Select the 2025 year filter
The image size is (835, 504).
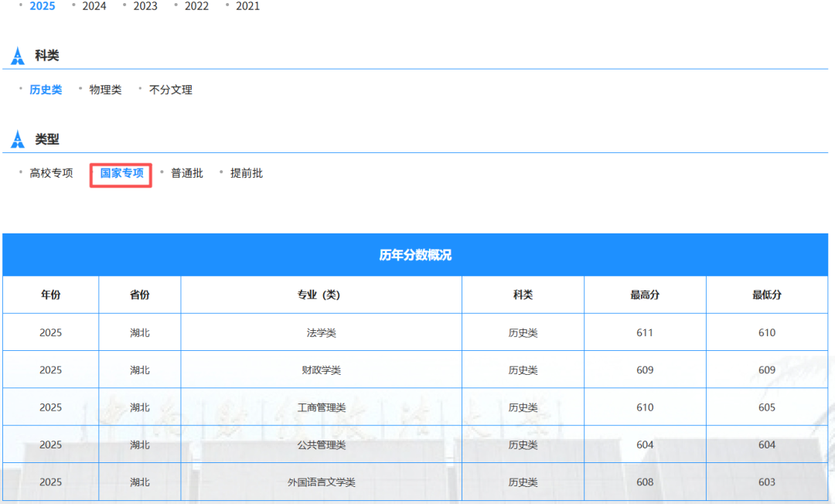pos(42,6)
